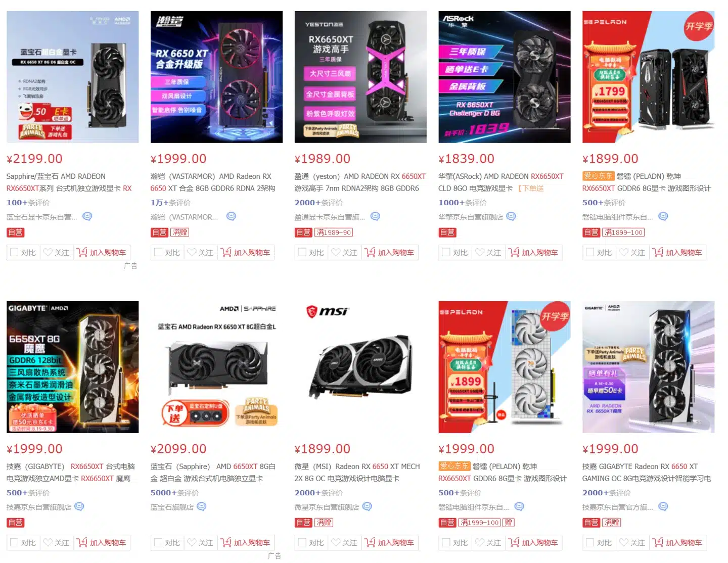Chat icon beside 技嘉京东自营旗舰店 under ¥1999 魔鹰
Image resolution: width=728 pixels, height=563 pixels.
click(79, 506)
